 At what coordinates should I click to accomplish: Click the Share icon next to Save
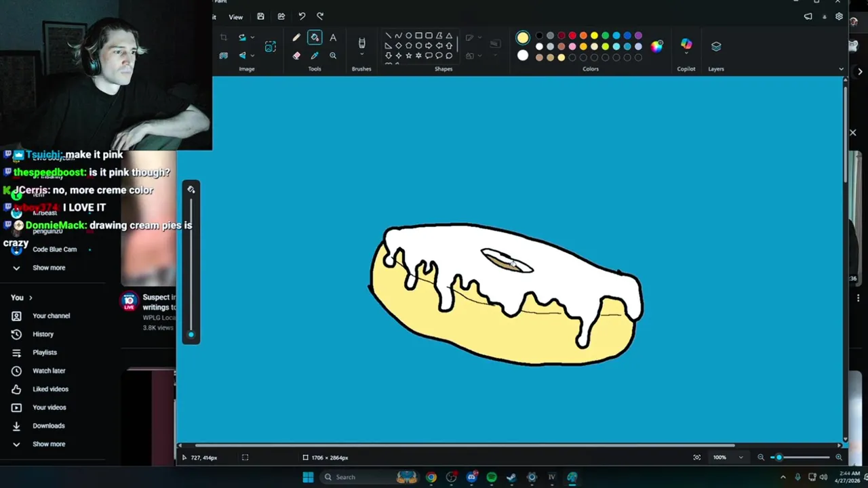tap(281, 16)
